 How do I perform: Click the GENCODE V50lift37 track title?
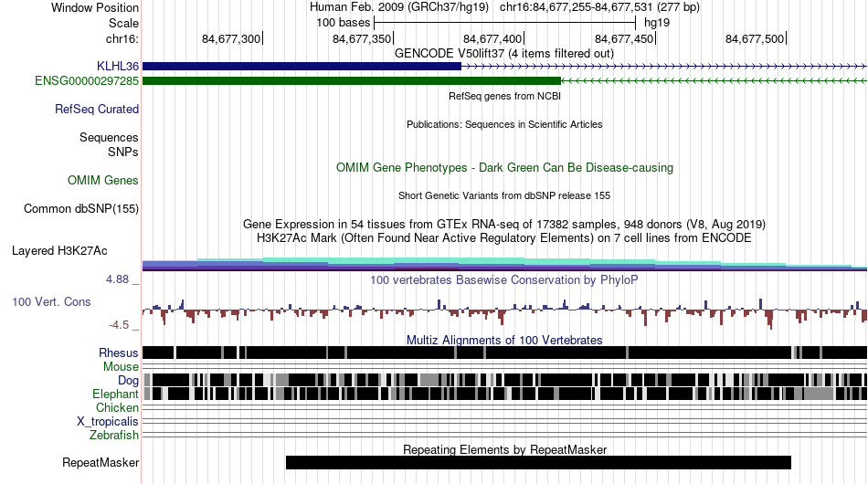click(504, 54)
